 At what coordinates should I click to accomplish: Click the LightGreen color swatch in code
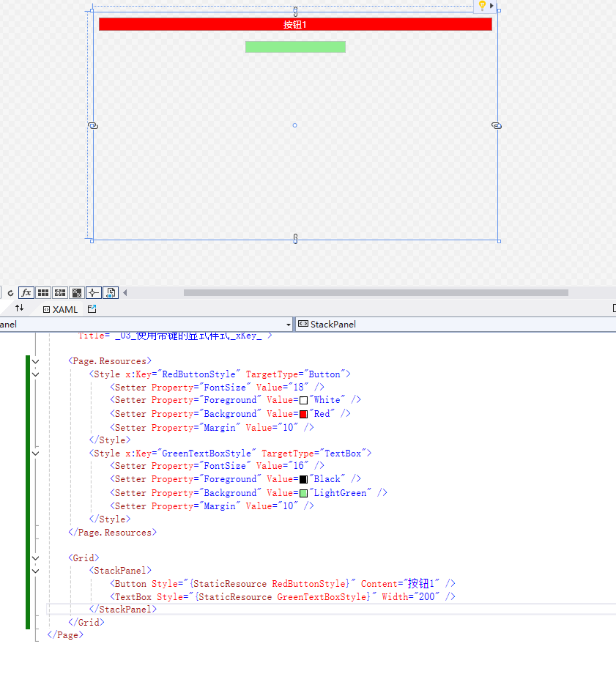tap(304, 493)
